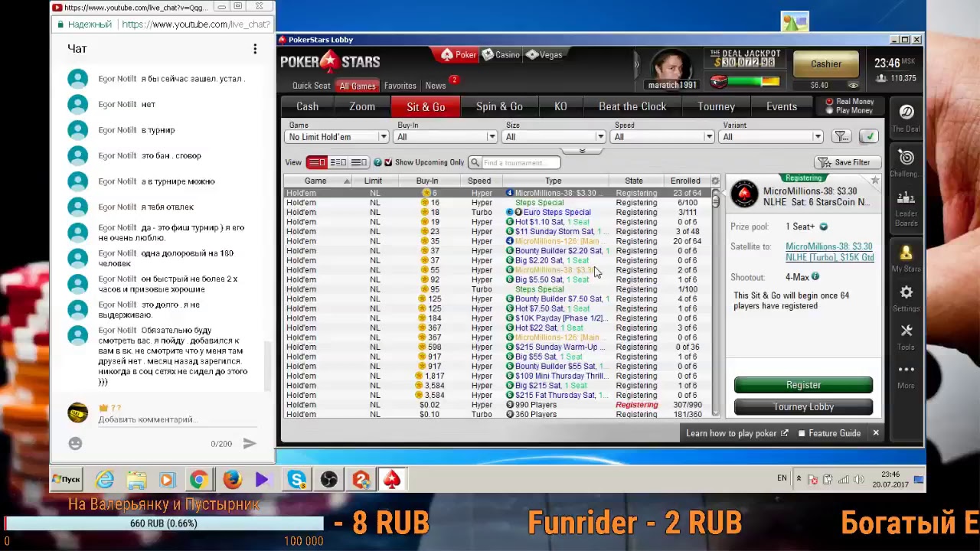Open the Cashier button
The width and height of the screenshot is (980, 551).
click(x=826, y=64)
